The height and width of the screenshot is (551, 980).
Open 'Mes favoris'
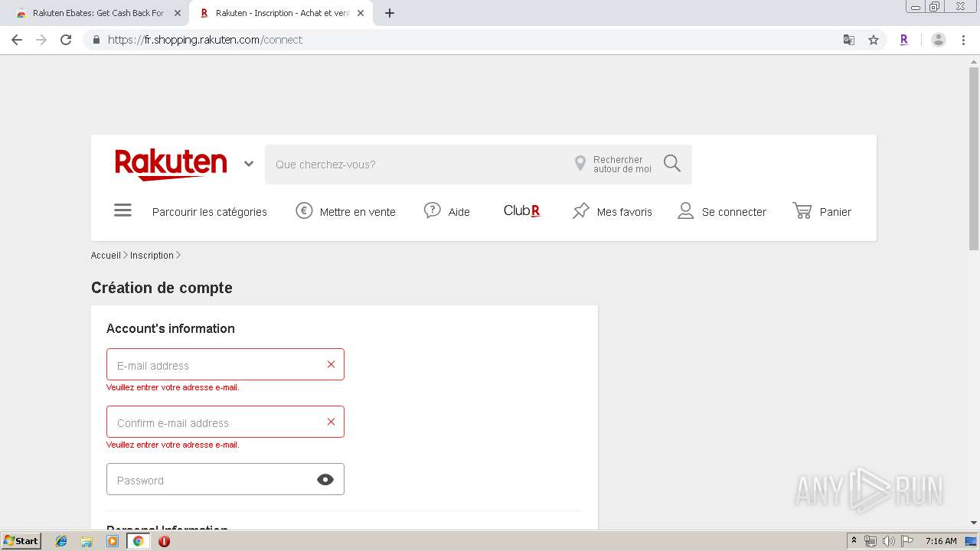625,212
